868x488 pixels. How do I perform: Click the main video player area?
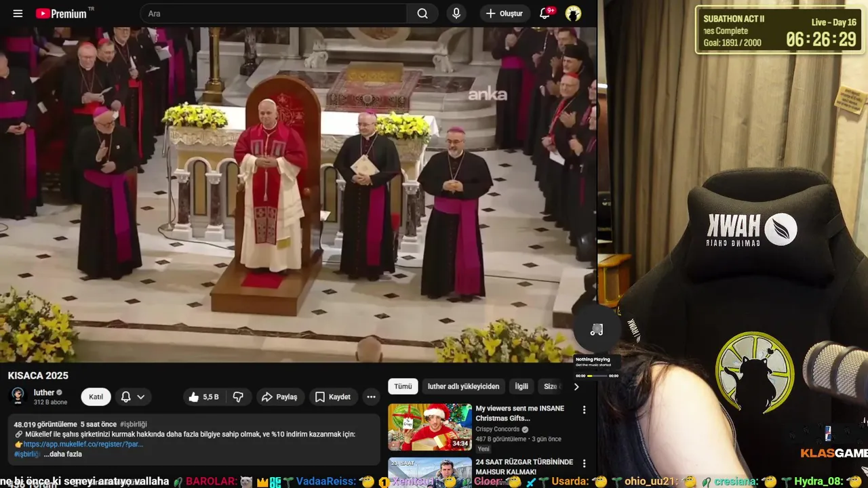[298, 195]
